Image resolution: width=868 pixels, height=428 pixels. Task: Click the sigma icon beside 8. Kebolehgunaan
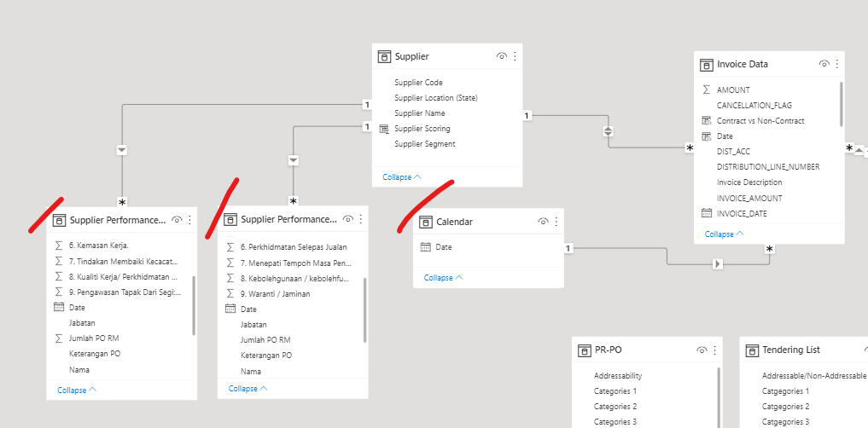(230, 278)
